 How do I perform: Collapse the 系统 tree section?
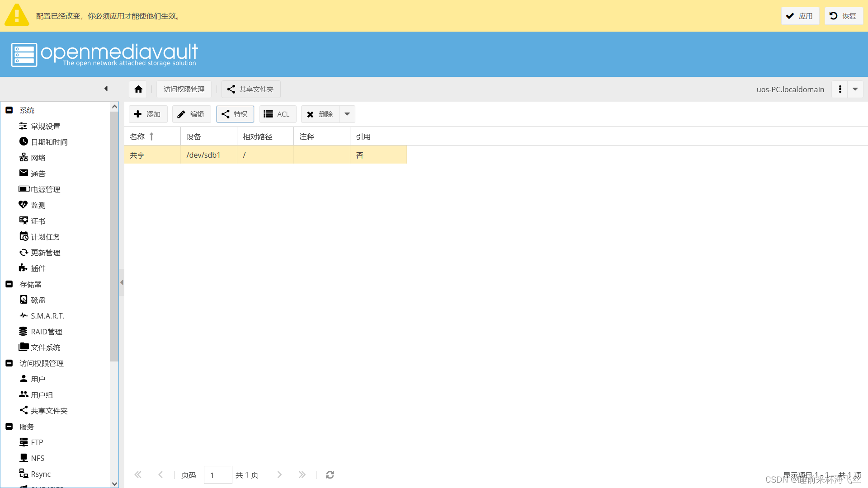coord(9,110)
